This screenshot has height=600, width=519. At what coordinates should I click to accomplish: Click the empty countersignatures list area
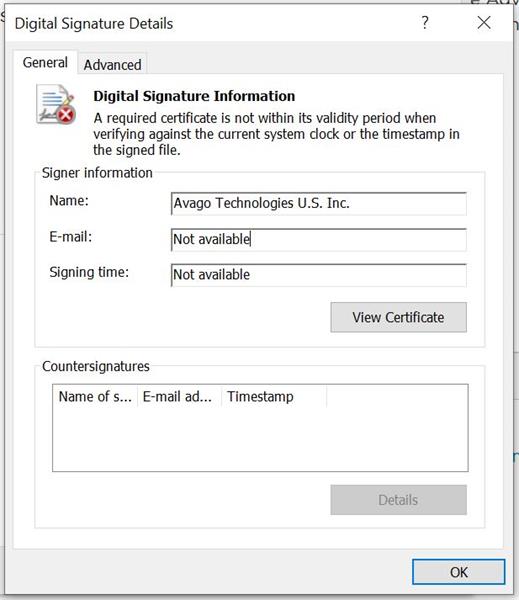tap(260, 439)
